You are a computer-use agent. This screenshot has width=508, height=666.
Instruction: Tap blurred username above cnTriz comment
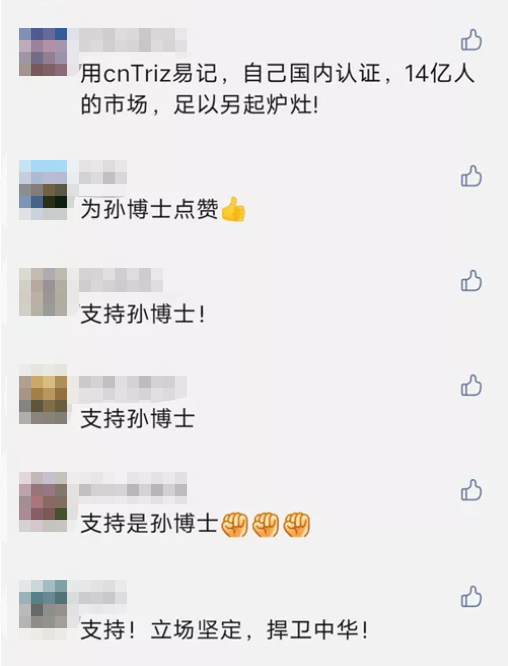click(133, 40)
